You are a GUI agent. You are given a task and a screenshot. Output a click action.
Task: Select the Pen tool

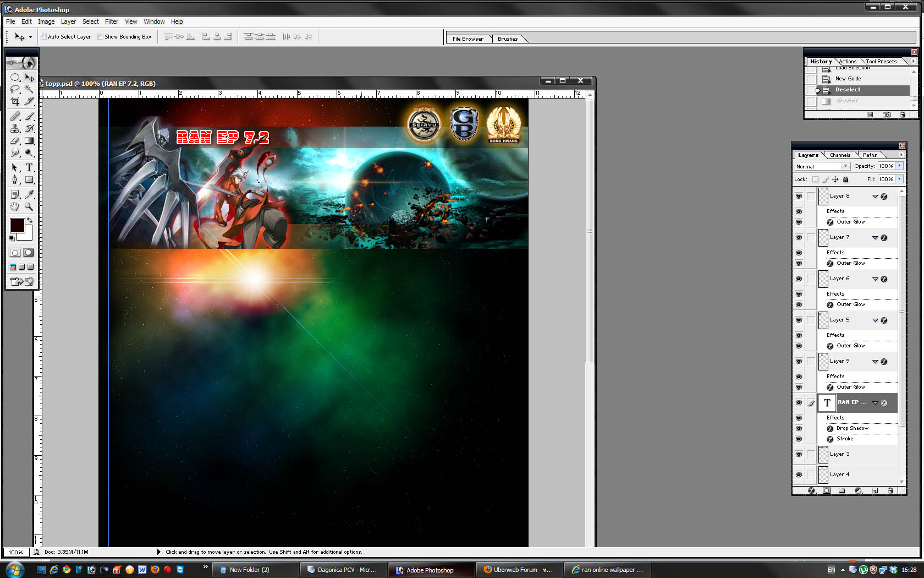(x=15, y=179)
